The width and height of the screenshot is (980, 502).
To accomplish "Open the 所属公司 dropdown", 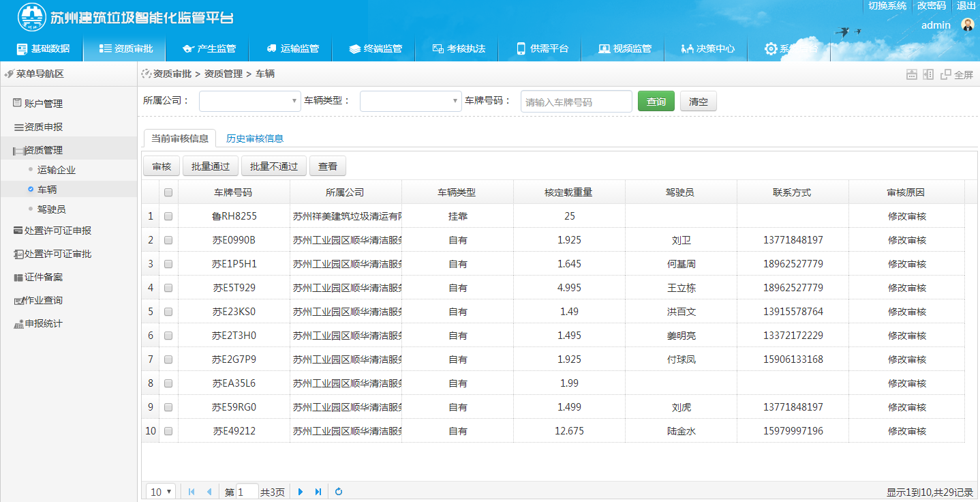I will tap(250, 101).
